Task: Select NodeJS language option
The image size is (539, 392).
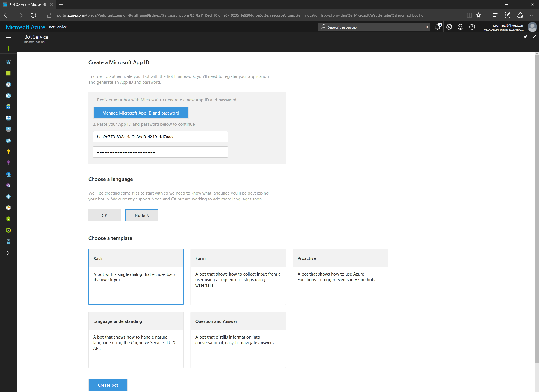Action: pyautogui.click(x=142, y=215)
